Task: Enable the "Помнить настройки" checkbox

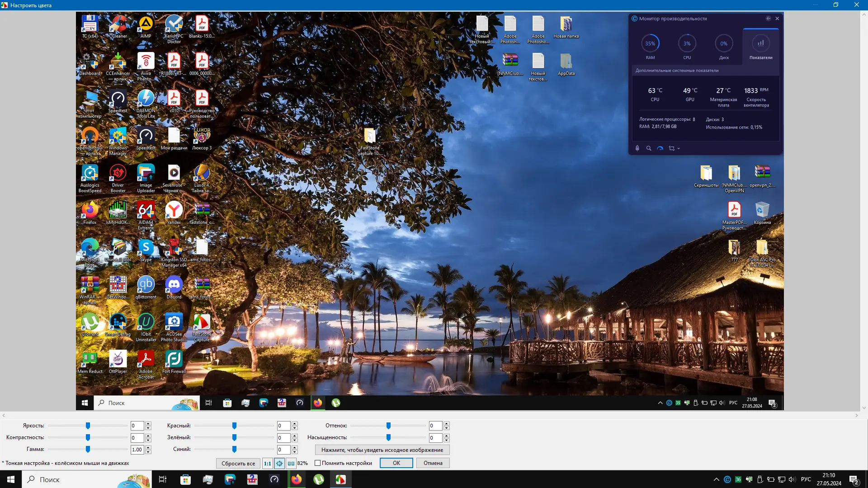Action: [318, 463]
